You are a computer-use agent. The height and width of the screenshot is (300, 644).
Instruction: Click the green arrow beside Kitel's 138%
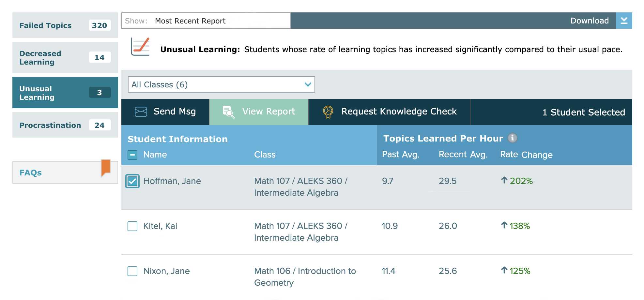[x=504, y=226]
